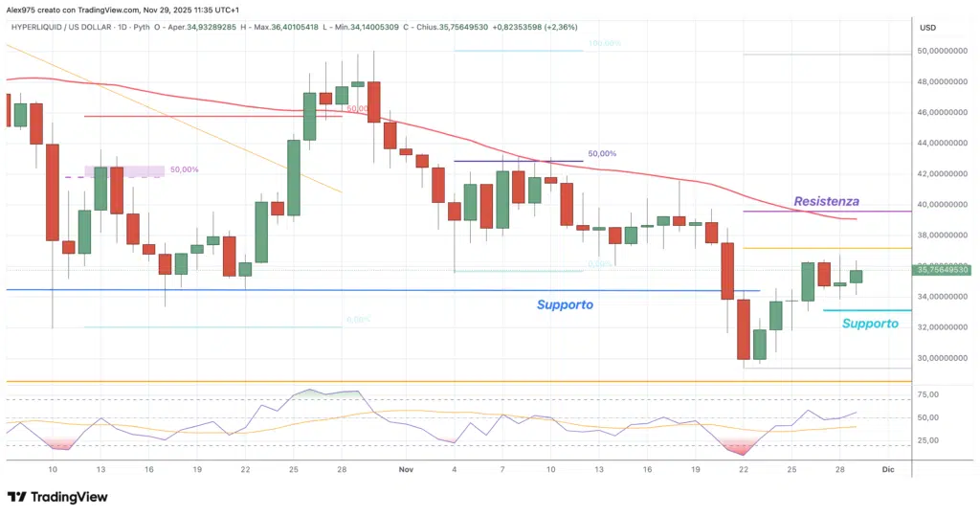This screenshot has height=516, width=980.
Task: Select the light blue 100,00% level label
Action: (x=605, y=44)
